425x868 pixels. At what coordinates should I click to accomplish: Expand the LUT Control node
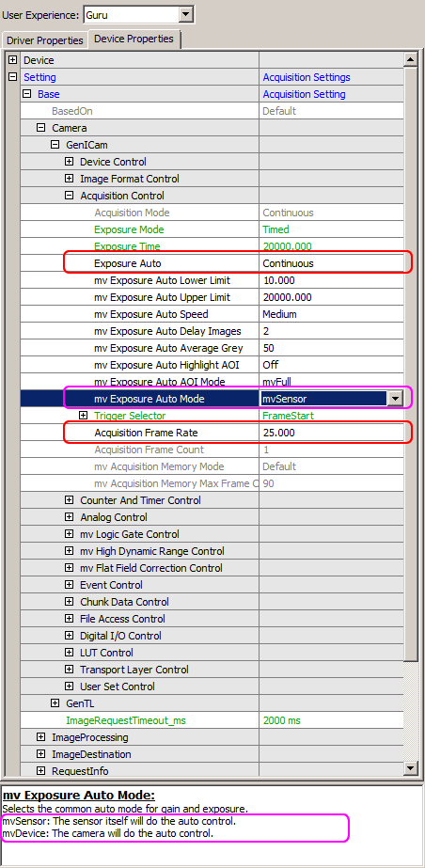pyautogui.click(x=70, y=653)
